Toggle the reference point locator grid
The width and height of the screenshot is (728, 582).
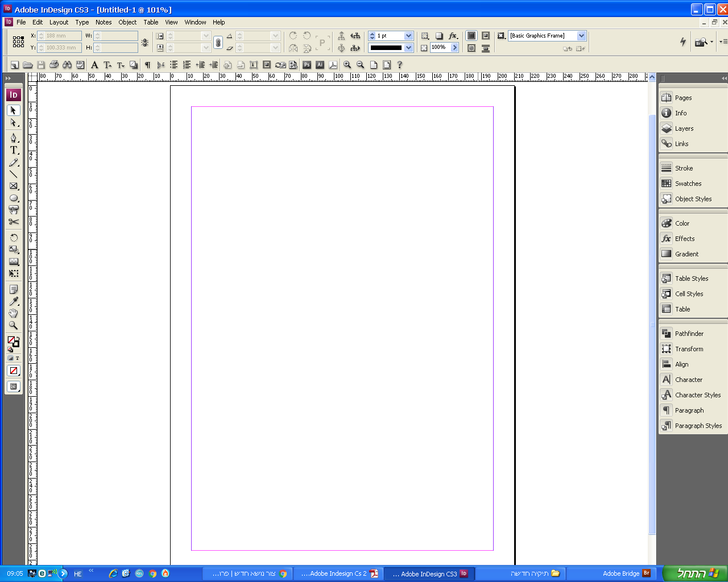(x=18, y=41)
